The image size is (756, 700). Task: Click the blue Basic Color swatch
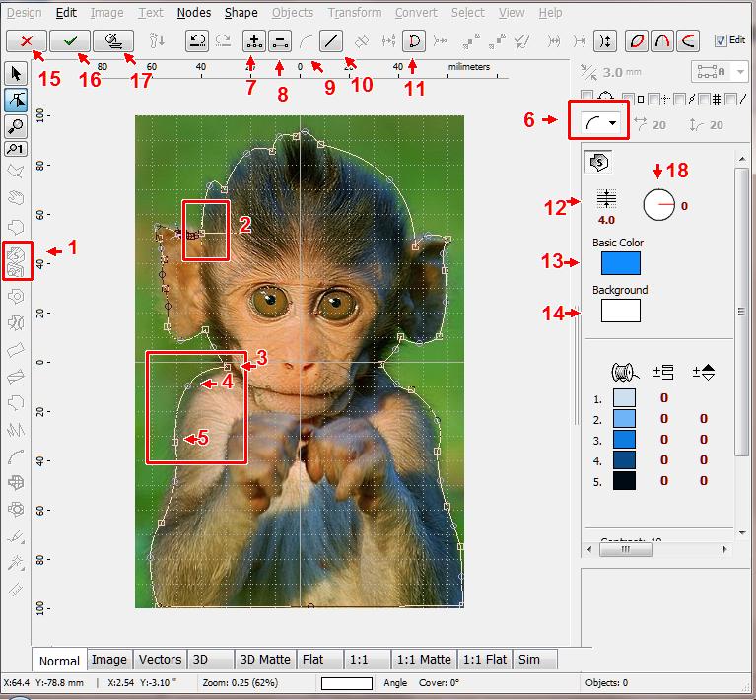click(620, 262)
